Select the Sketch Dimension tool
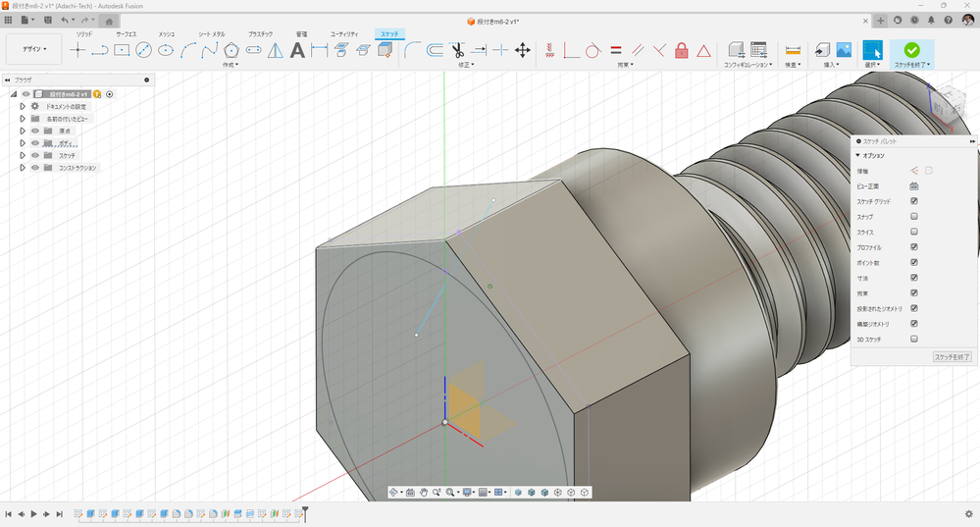This screenshot has width=980, height=527. point(320,51)
